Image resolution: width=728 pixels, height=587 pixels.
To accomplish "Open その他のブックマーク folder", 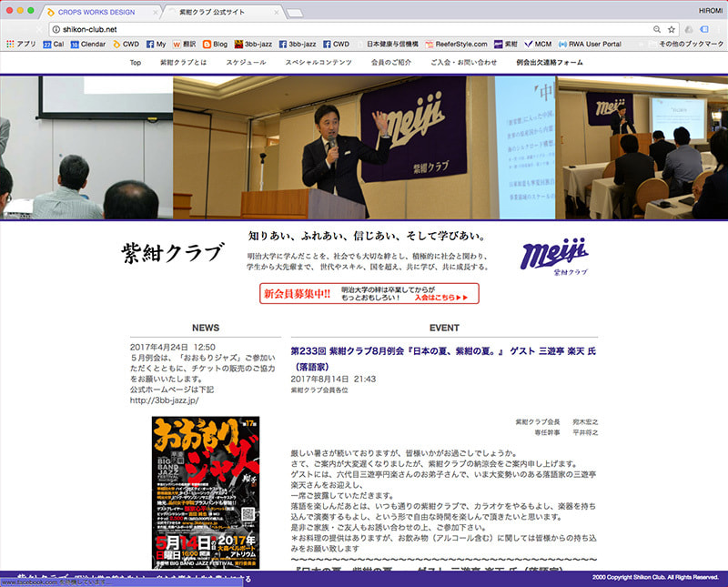I will click(x=689, y=44).
